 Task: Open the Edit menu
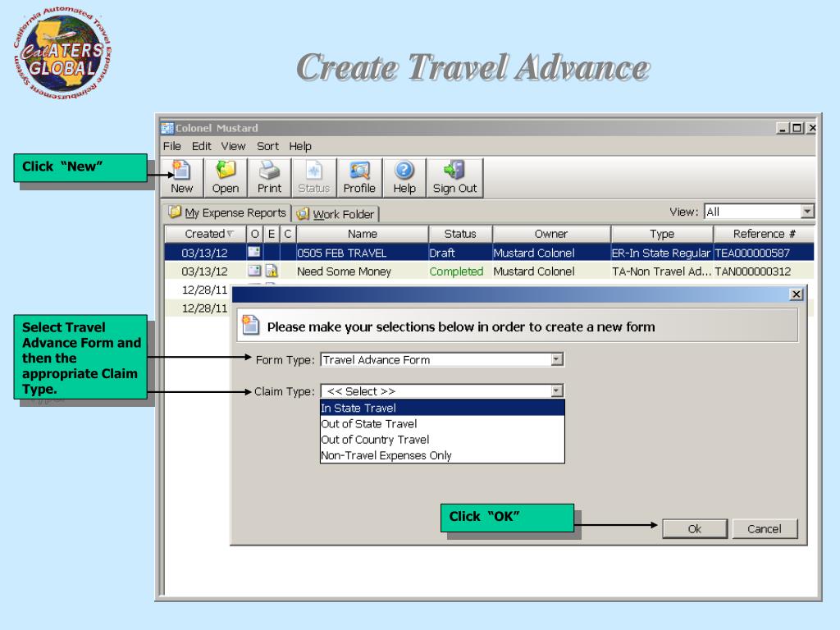[x=202, y=146]
